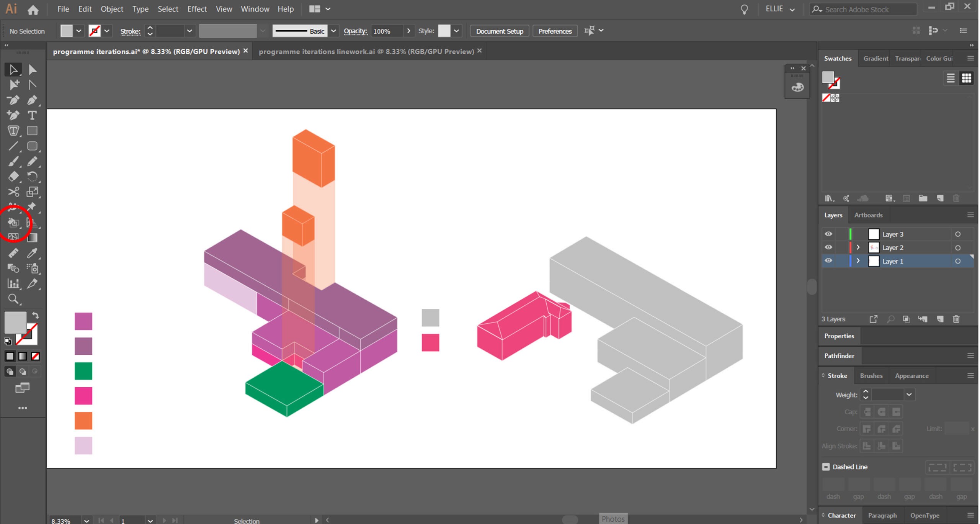980x524 pixels.
Task: Click the Document Setup button
Action: pos(499,31)
